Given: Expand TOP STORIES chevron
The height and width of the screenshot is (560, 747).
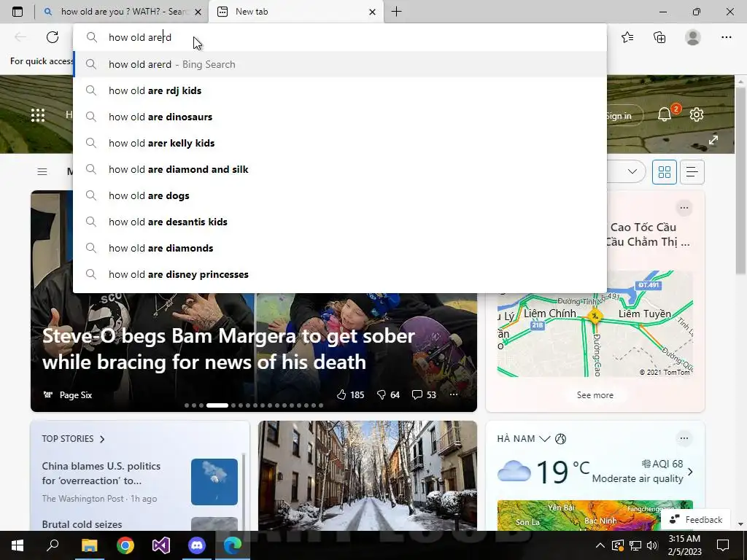Looking at the screenshot, I should pos(102,439).
